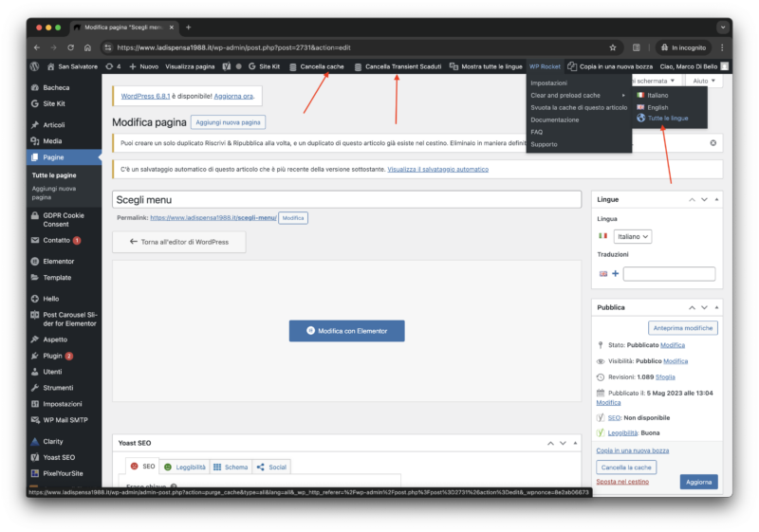Open Utenti in sidebar

click(52, 372)
